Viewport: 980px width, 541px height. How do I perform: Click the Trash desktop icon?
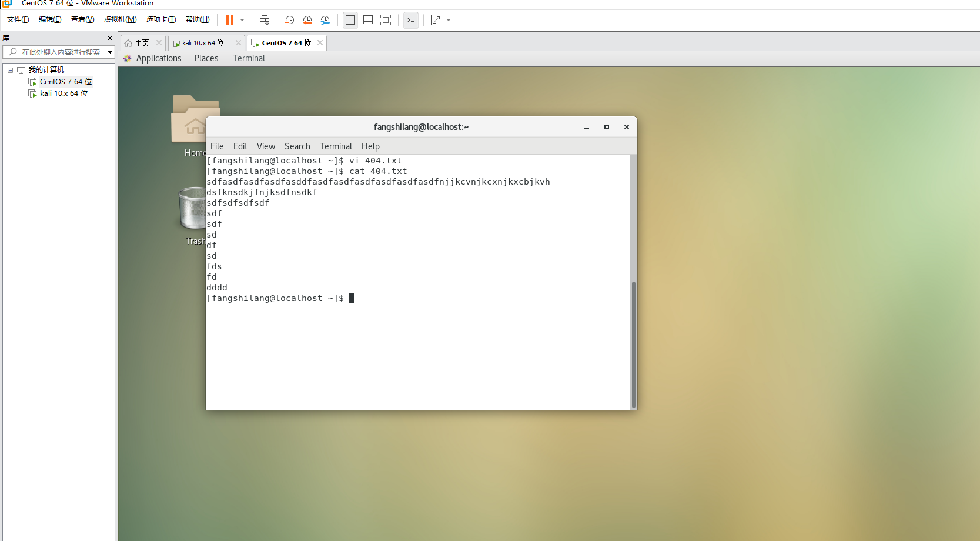(192, 216)
